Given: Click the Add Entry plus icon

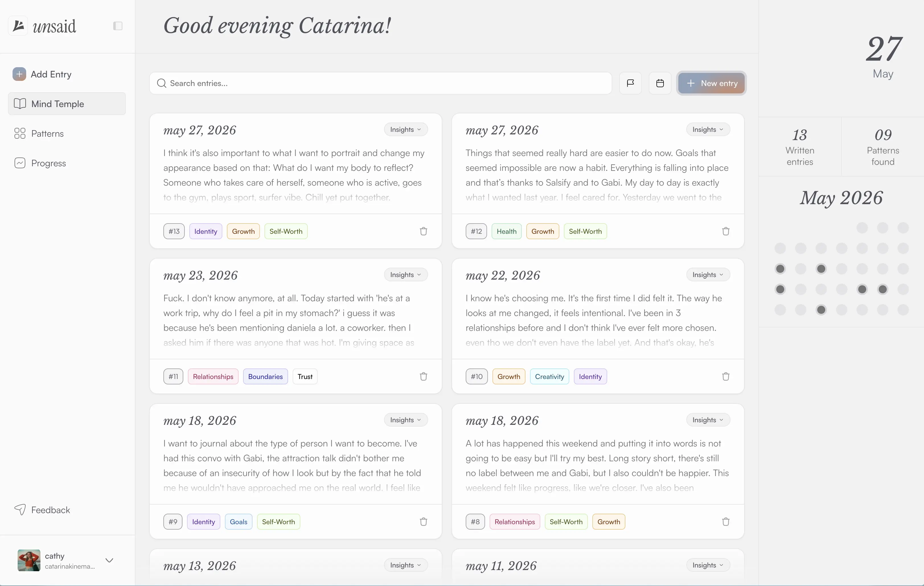Looking at the screenshot, I should coord(19,74).
